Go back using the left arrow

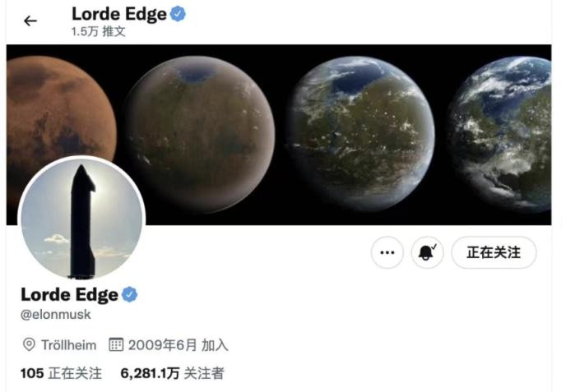point(30,21)
